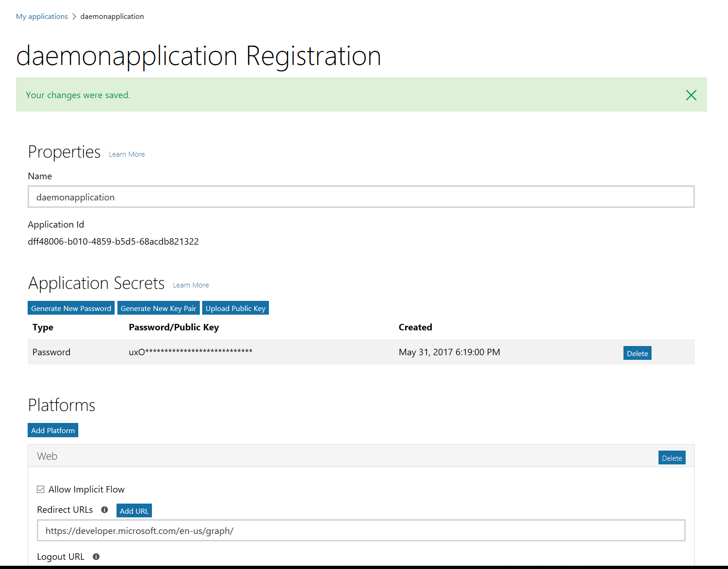The width and height of the screenshot is (728, 569).
Task: Click the Application Id value text
Action: tap(113, 241)
